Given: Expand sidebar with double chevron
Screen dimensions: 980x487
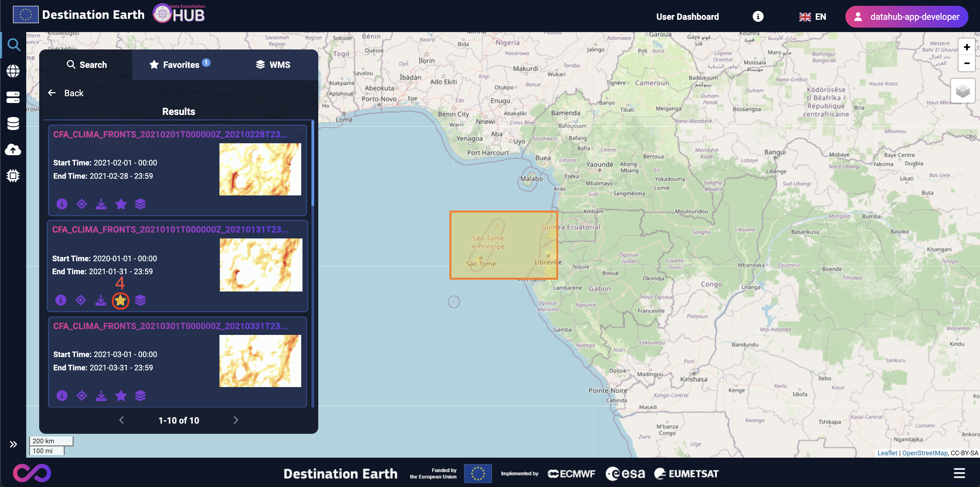Looking at the screenshot, I should pyautogui.click(x=13, y=444).
